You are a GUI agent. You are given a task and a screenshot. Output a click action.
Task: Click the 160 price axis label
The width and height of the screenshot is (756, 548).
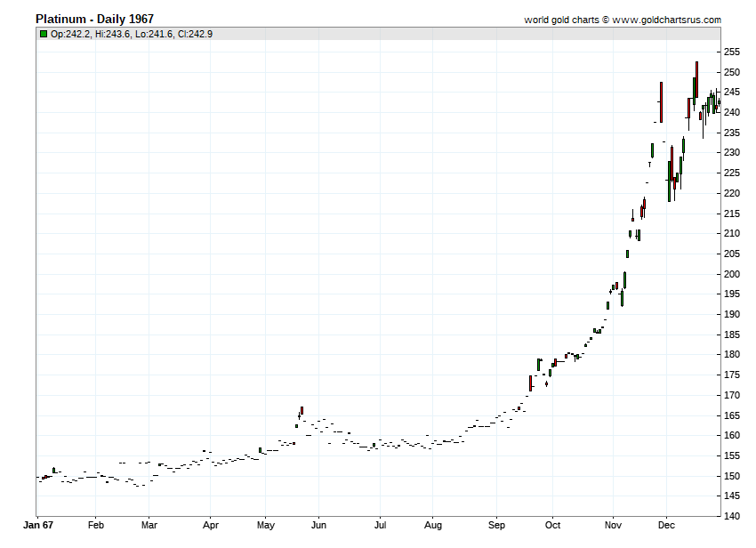[x=731, y=435]
